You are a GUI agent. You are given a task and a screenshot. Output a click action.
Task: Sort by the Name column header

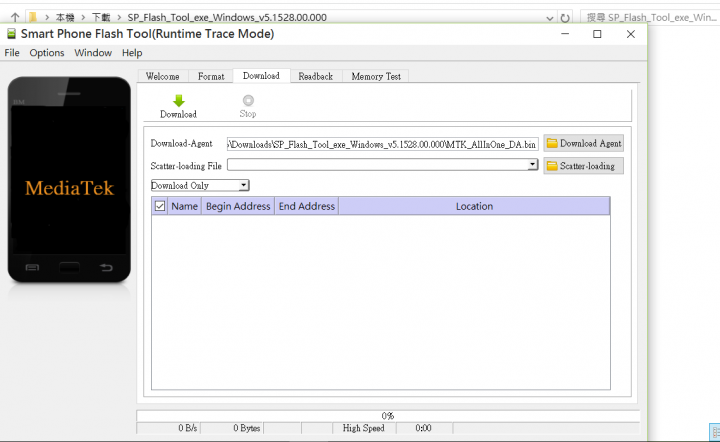[x=185, y=206]
